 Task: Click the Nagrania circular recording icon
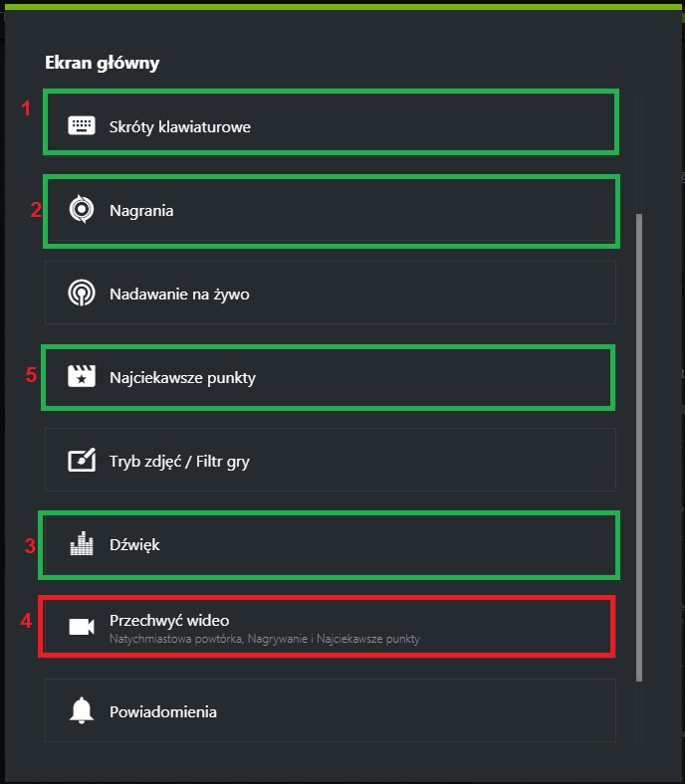click(x=81, y=210)
